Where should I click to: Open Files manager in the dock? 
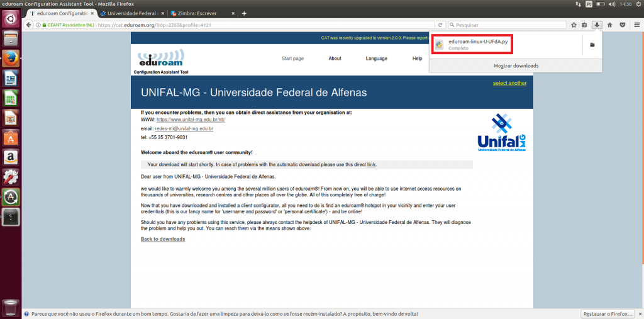pos(11,38)
